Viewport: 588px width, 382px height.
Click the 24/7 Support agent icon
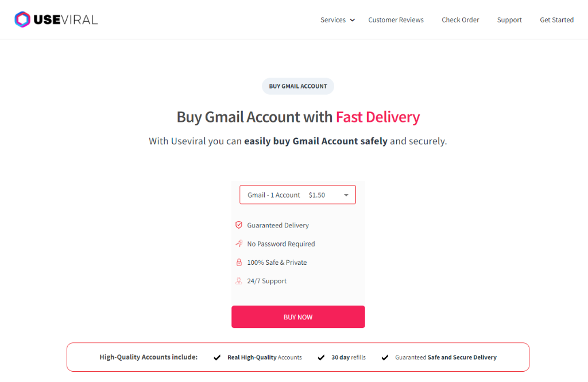click(238, 281)
